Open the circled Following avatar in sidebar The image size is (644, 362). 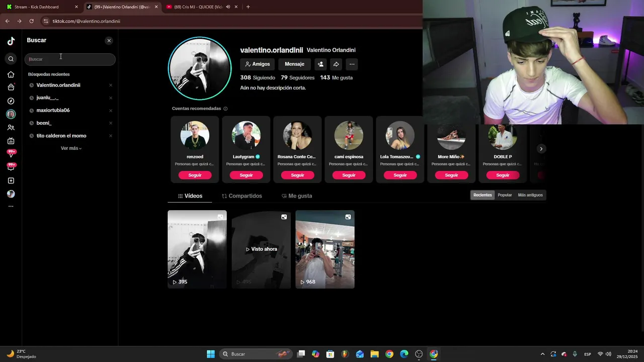click(11, 114)
